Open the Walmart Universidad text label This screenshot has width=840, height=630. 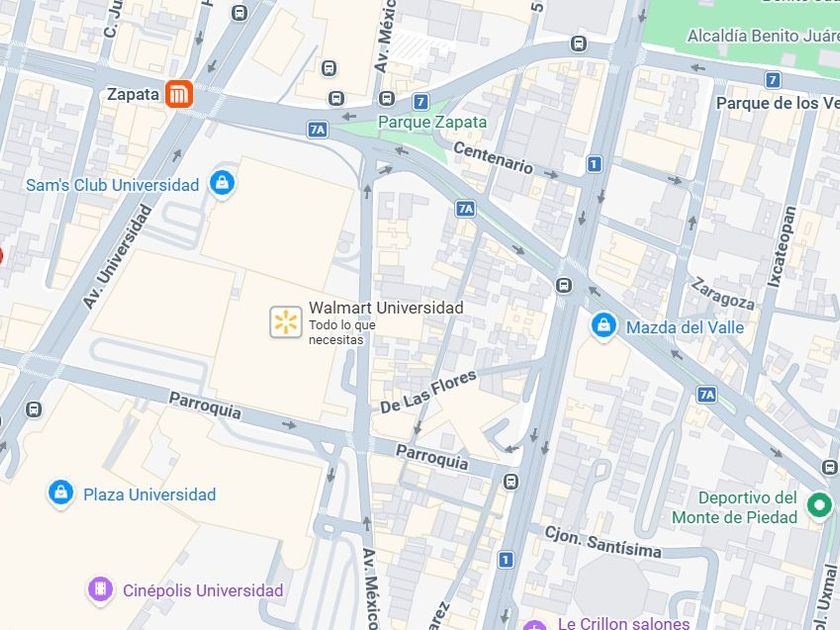coord(386,308)
